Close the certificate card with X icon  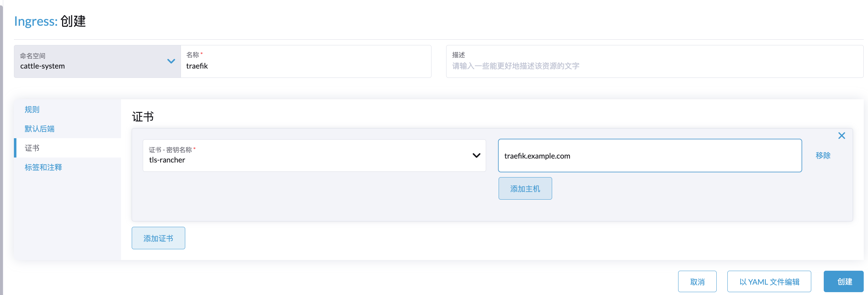pyautogui.click(x=842, y=136)
